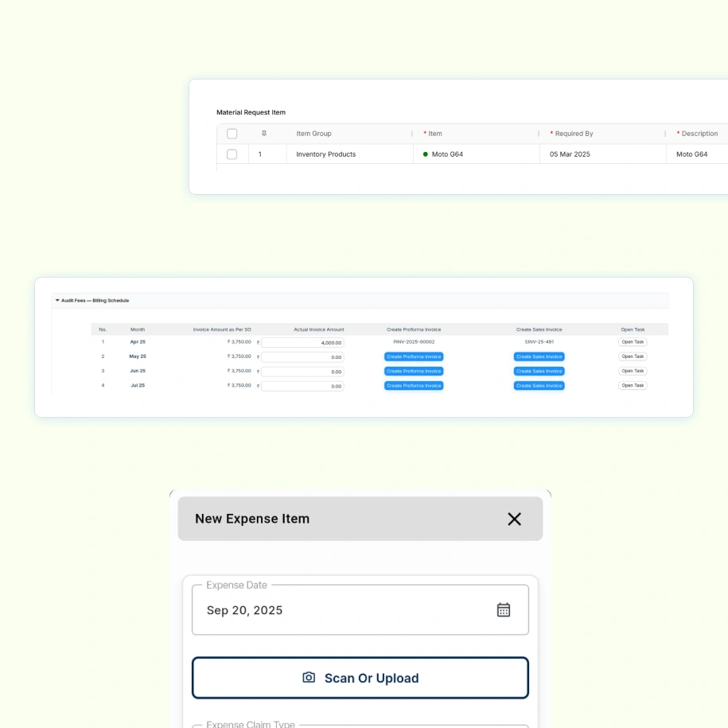Click Actual Invoice Amount field for May 25
The image size is (728, 728).
302,357
